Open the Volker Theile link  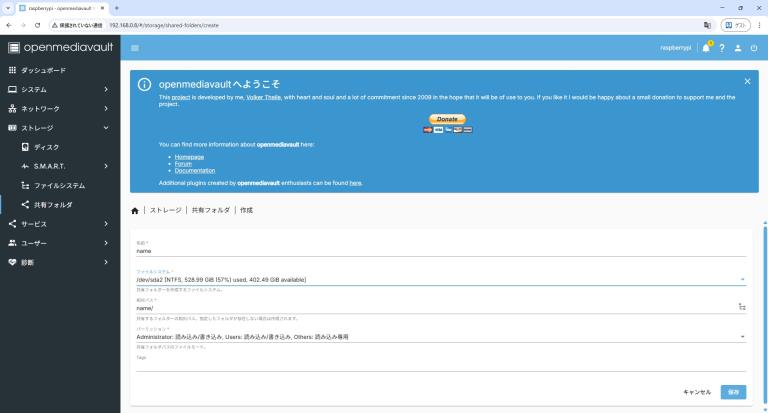(x=264, y=97)
